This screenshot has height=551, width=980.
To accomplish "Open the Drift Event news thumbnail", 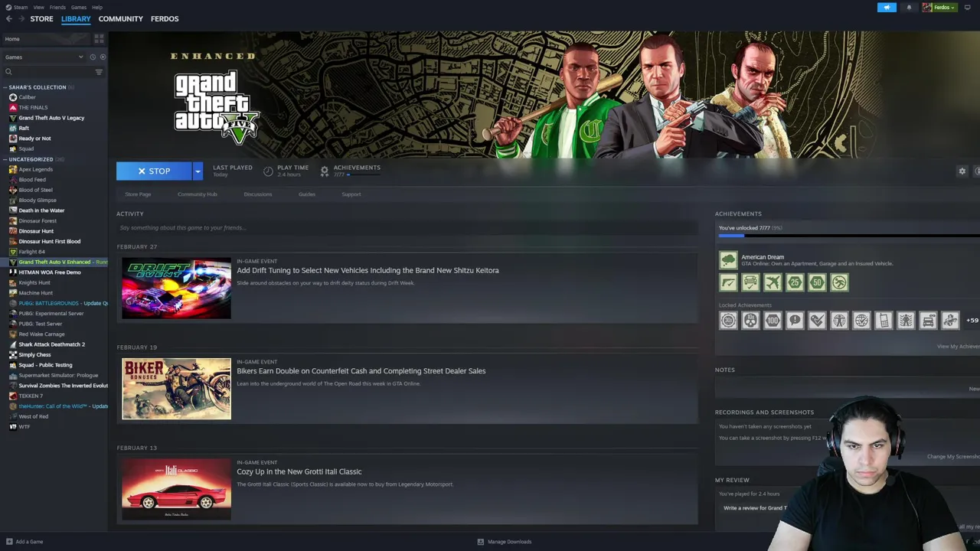I will tap(176, 289).
